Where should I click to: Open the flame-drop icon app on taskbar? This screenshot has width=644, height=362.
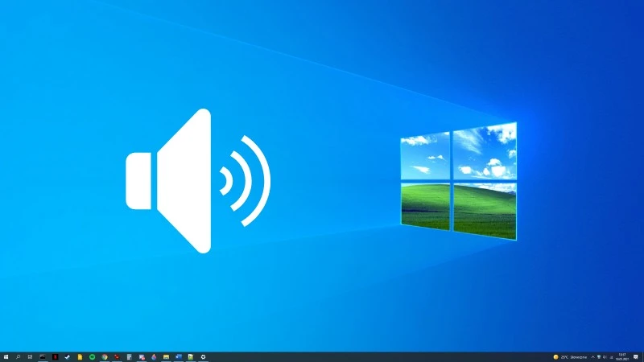click(154, 357)
